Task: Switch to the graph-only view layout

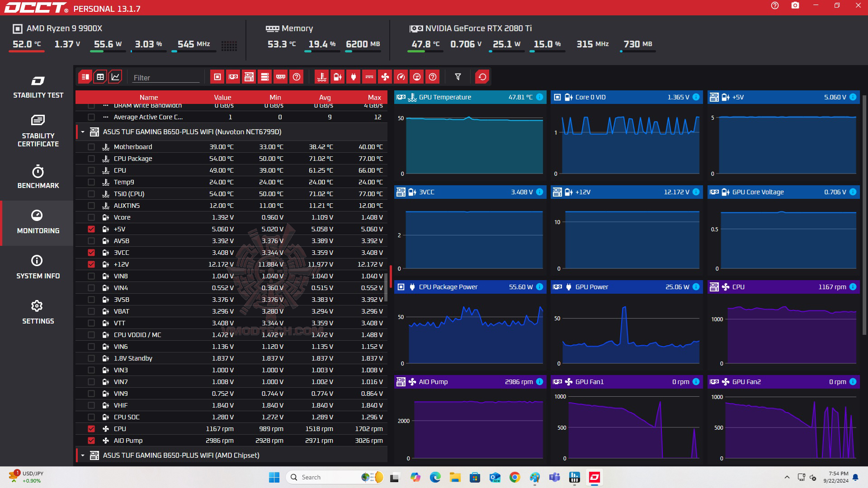Action: coord(115,77)
